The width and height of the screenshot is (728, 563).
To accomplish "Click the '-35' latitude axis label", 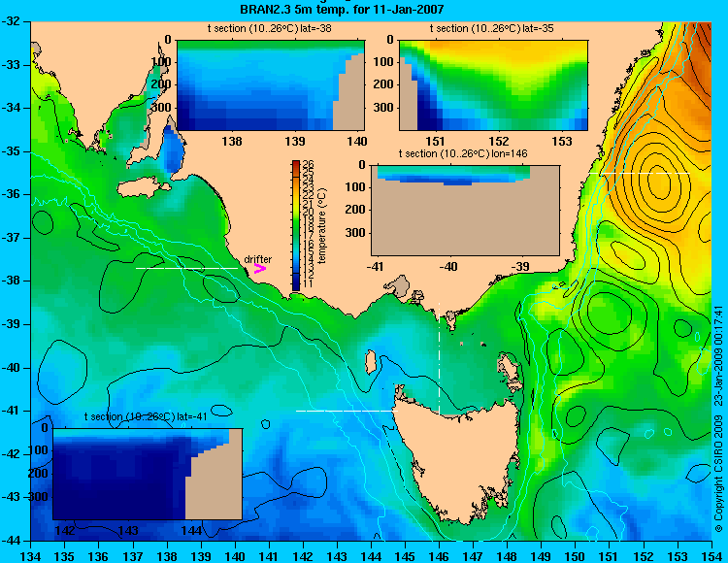I will (x=12, y=151).
